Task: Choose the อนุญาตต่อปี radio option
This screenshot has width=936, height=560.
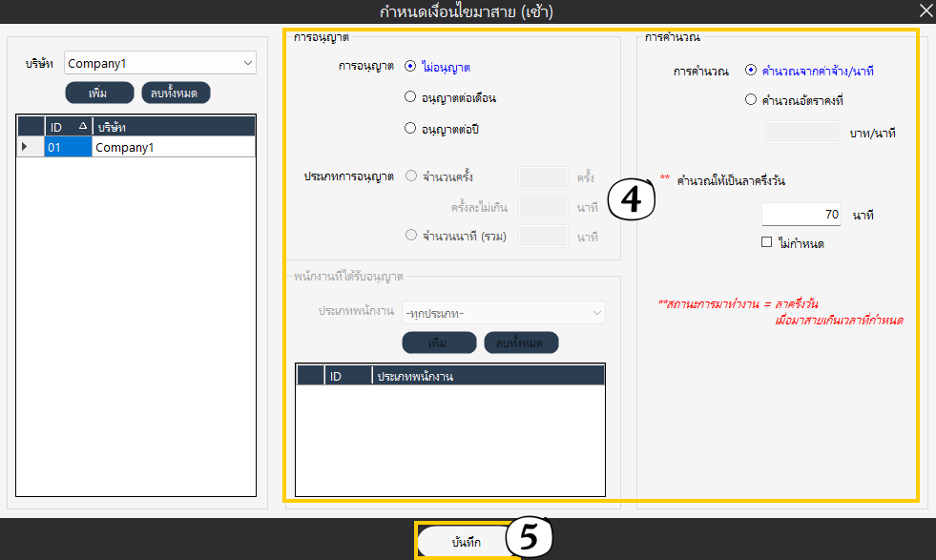Action: [410, 128]
